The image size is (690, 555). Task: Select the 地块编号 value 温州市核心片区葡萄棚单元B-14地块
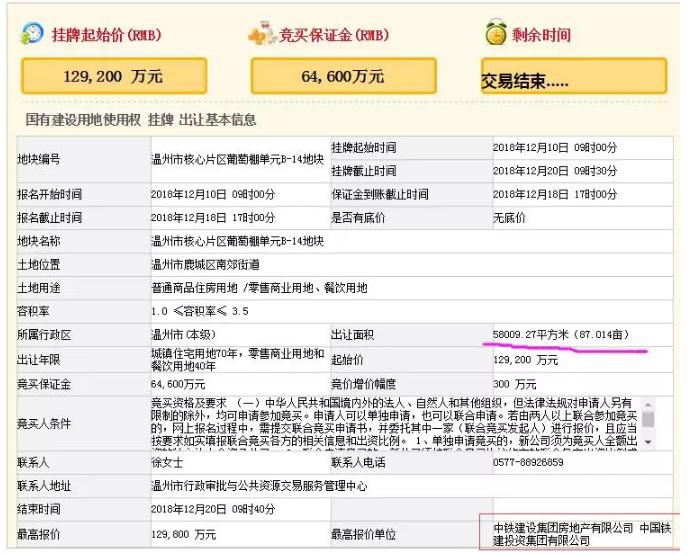coord(237,159)
